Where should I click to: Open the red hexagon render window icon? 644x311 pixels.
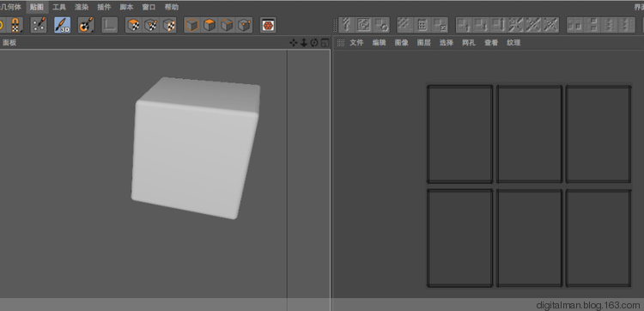point(268,25)
